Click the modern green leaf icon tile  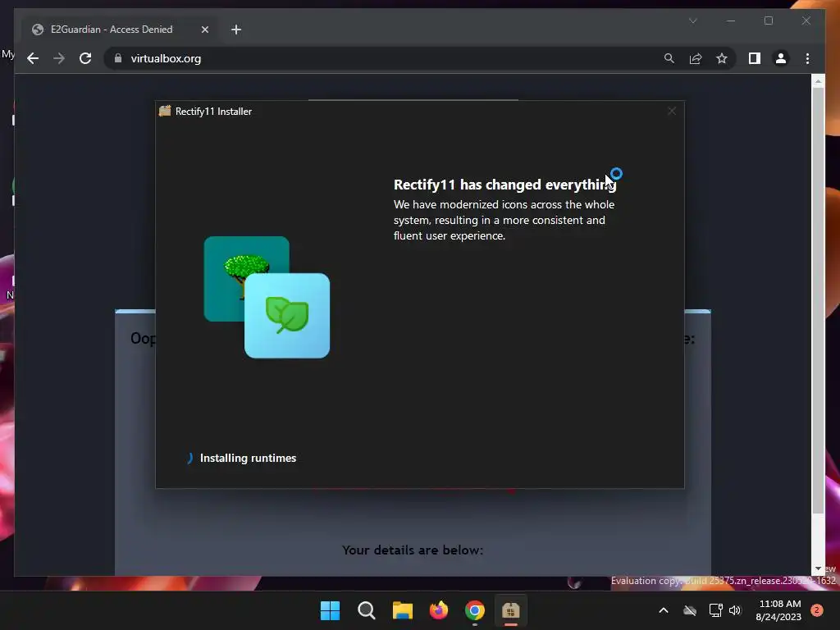coord(287,316)
